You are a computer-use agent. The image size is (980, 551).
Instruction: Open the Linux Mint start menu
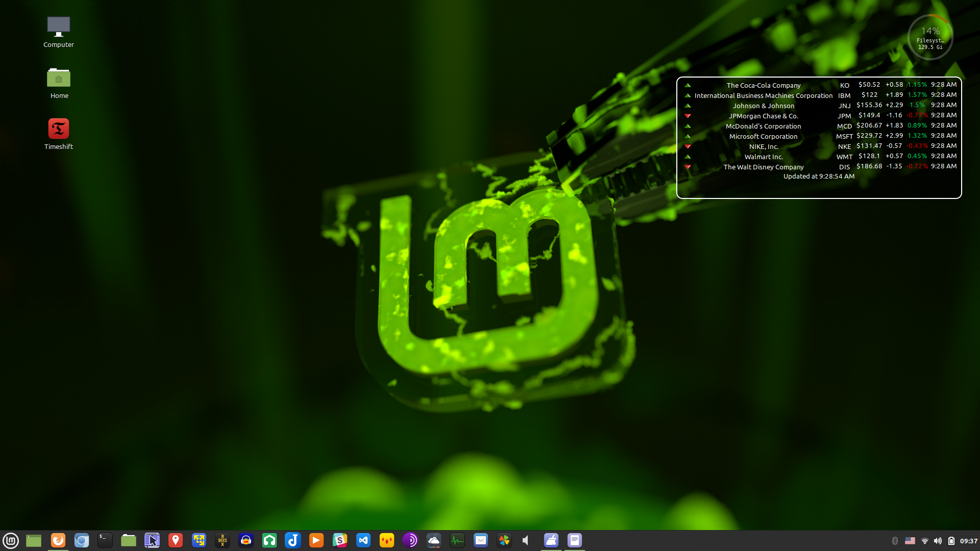point(11,540)
